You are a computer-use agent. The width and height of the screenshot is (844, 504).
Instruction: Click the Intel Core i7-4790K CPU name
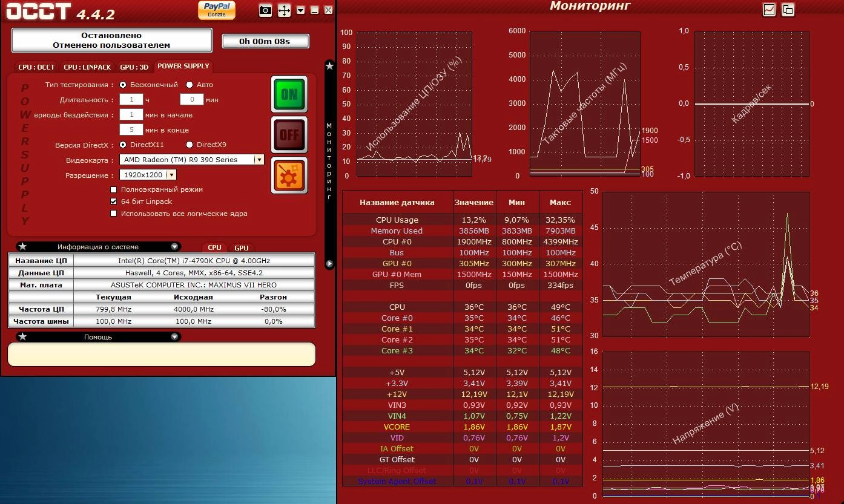click(x=194, y=261)
